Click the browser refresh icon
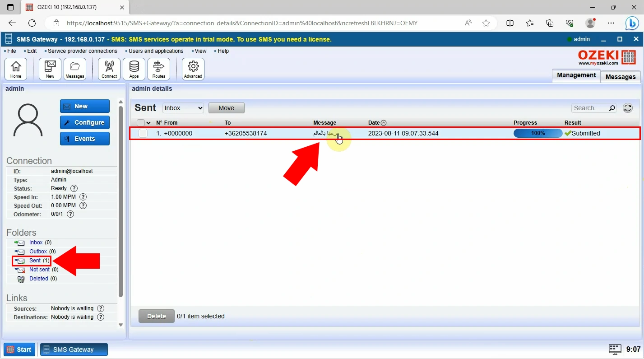Viewport: 644px width, 359px height. pyautogui.click(x=32, y=23)
